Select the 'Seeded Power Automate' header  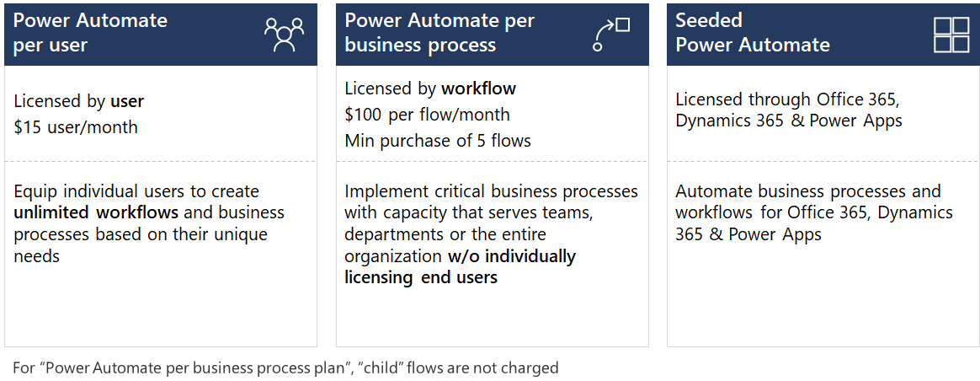753,33
